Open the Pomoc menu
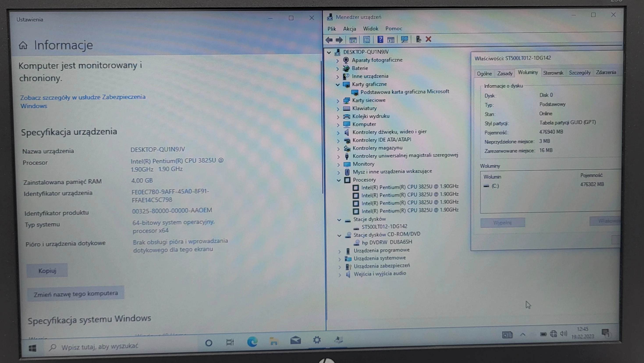The width and height of the screenshot is (644, 363). tap(394, 28)
